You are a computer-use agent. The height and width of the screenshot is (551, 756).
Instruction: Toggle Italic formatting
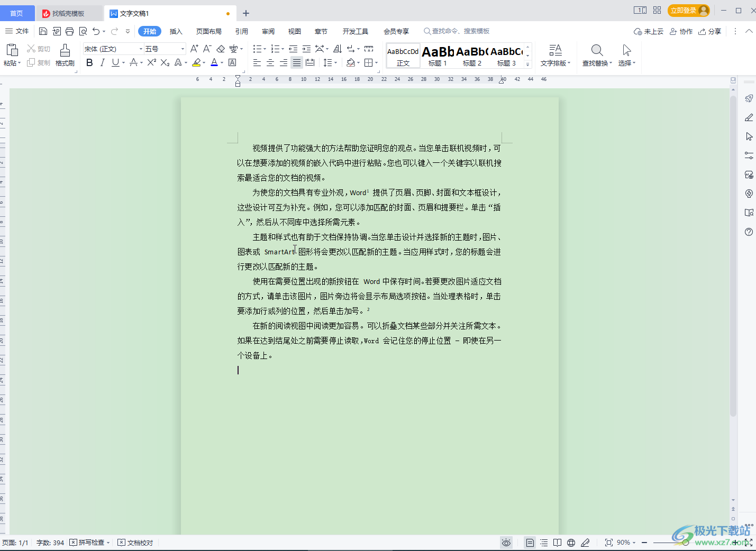(x=102, y=62)
